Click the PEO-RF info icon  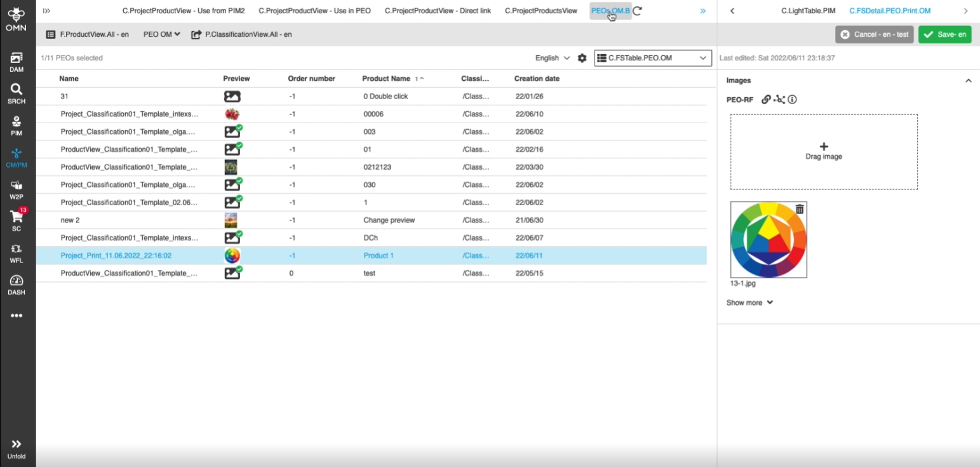pos(792,100)
